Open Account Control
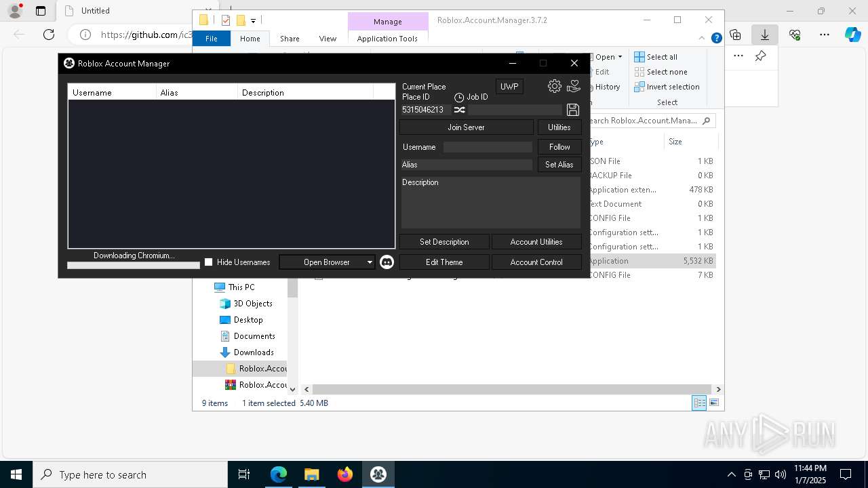 (536, 262)
